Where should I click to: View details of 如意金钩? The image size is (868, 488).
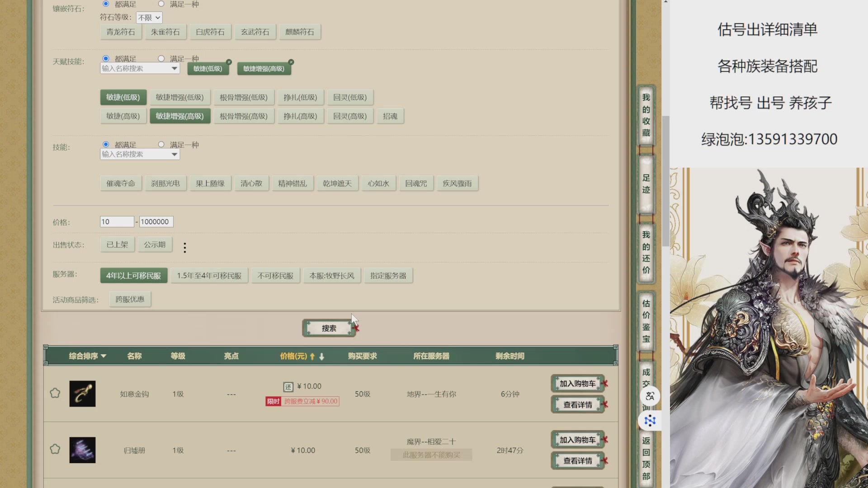tap(578, 405)
